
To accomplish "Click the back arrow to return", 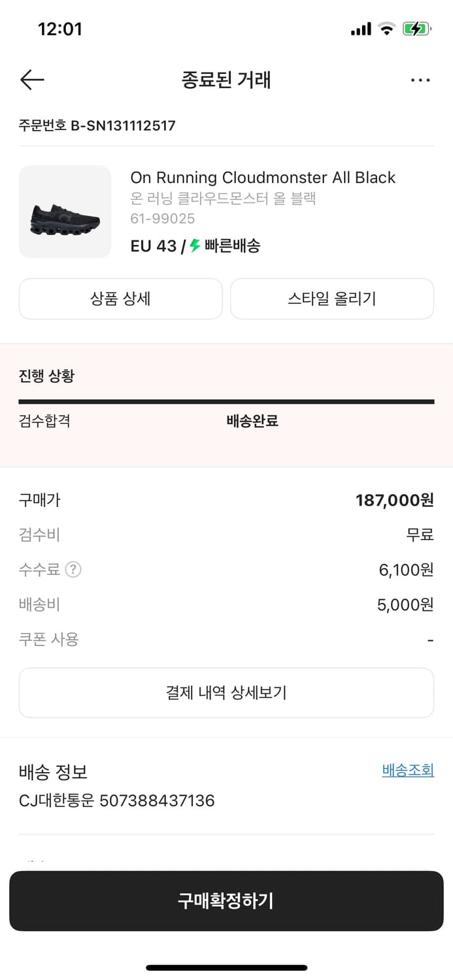I will pos(31,79).
